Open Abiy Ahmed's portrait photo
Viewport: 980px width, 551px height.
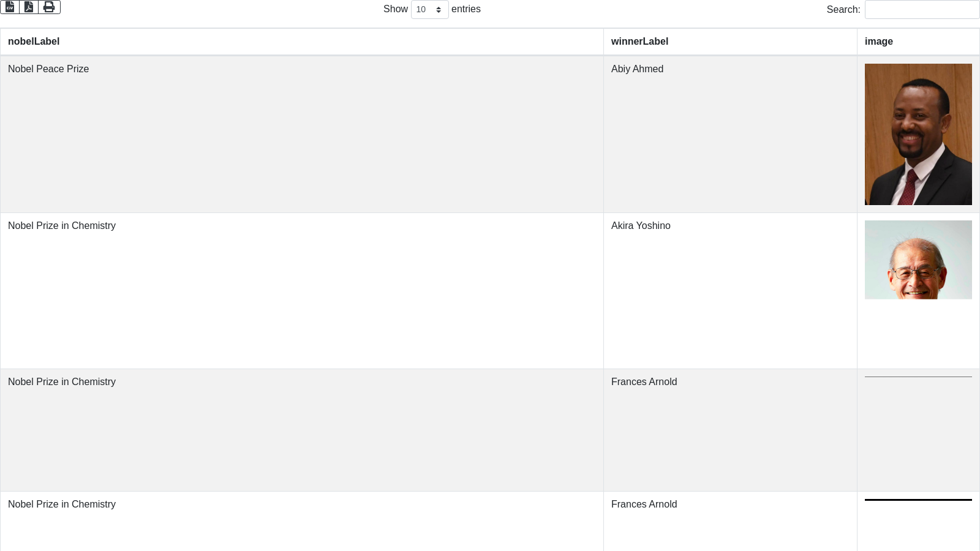918,134
